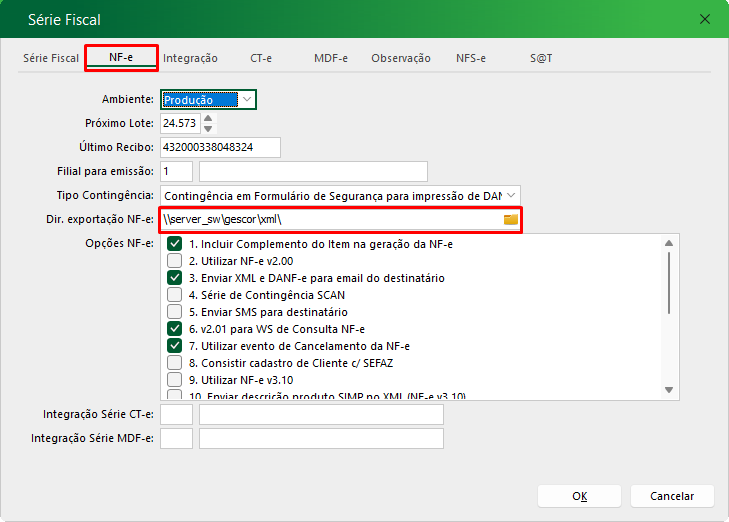Go to the NFS-e tab
Screen dimensions: 729x522
tap(470, 58)
